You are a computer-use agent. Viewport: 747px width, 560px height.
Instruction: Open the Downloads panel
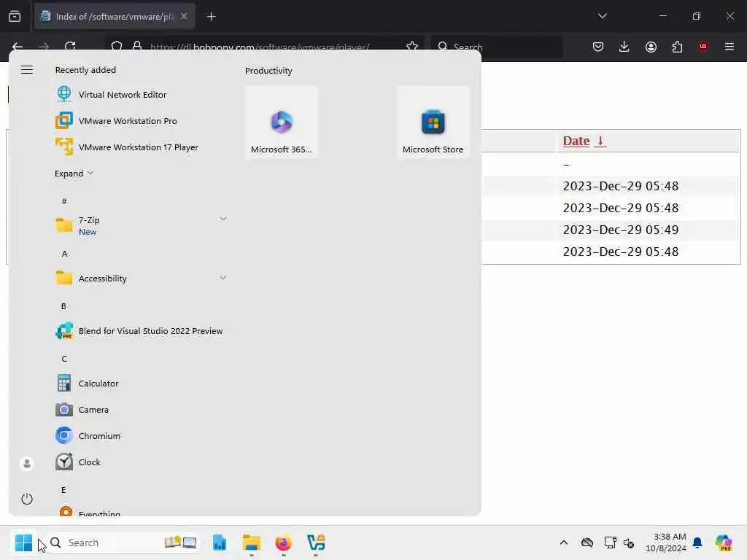[x=624, y=47]
